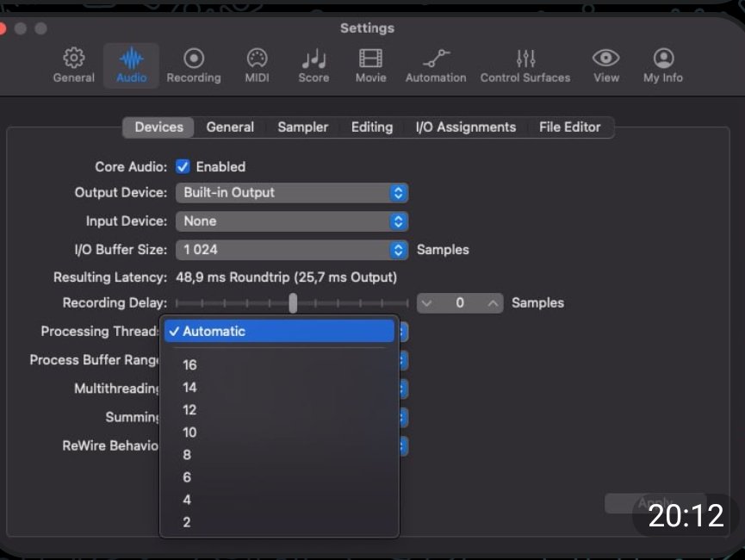Switch to the I/O Assignments tab
The height and width of the screenshot is (560, 745).
[x=466, y=127]
